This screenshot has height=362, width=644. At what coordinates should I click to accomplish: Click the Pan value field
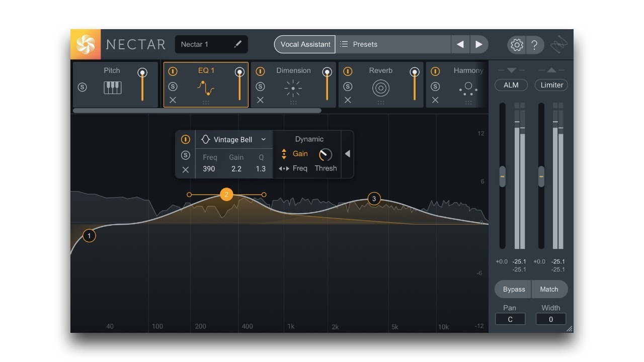510,319
